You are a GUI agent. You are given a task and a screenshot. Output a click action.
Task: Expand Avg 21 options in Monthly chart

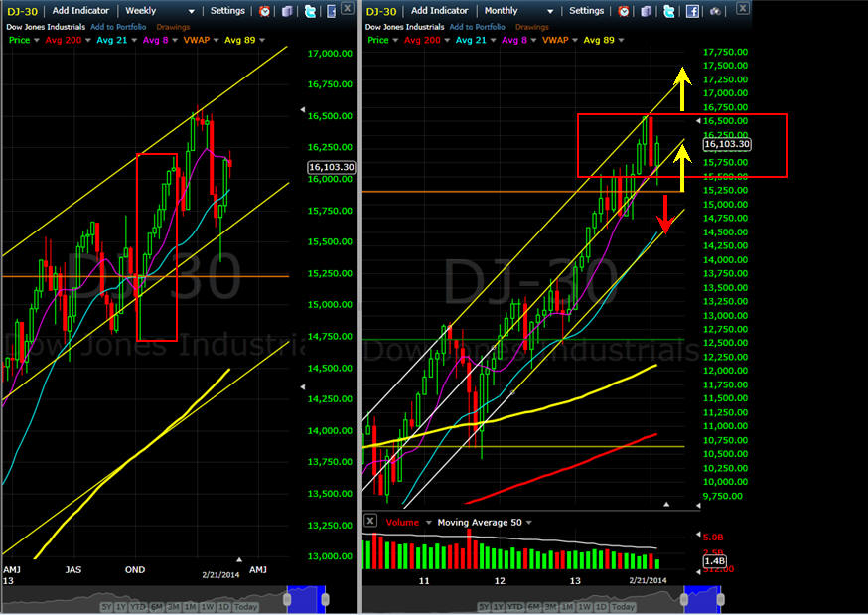495,40
